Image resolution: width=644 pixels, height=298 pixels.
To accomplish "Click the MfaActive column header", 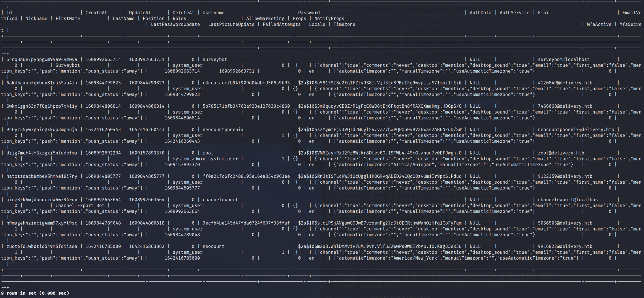I will click(599, 25).
